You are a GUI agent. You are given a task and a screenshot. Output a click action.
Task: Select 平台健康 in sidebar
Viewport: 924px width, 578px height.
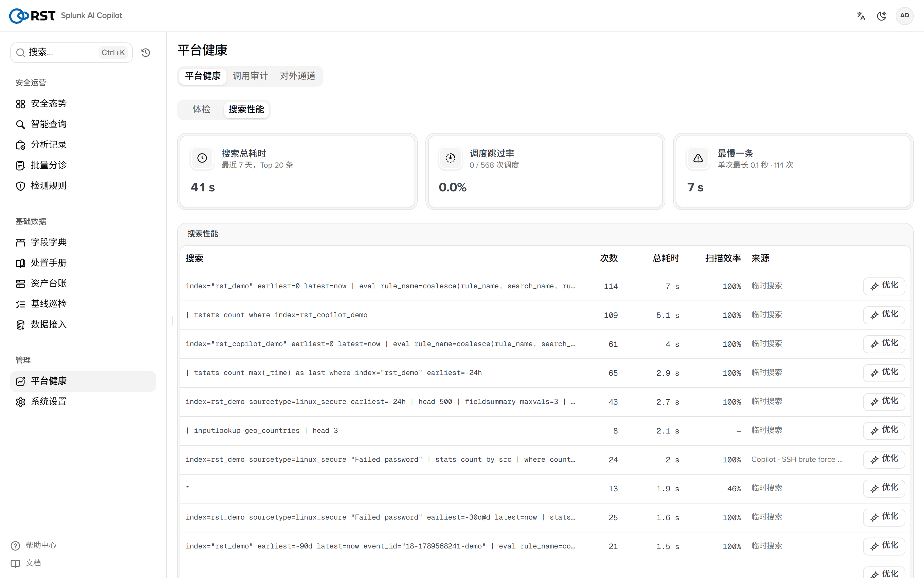83,381
